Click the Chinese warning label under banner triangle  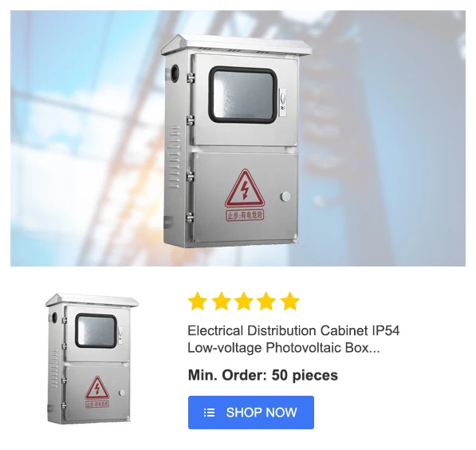[x=245, y=215]
